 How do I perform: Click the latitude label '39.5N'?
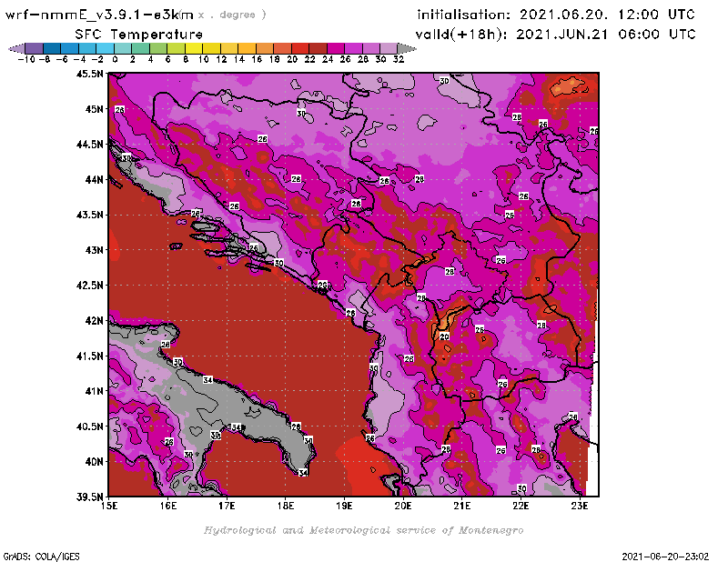[89, 497]
